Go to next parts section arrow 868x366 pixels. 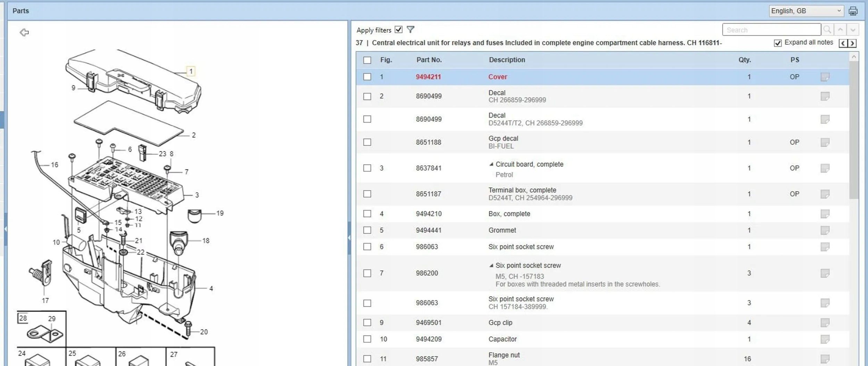tap(852, 43)
